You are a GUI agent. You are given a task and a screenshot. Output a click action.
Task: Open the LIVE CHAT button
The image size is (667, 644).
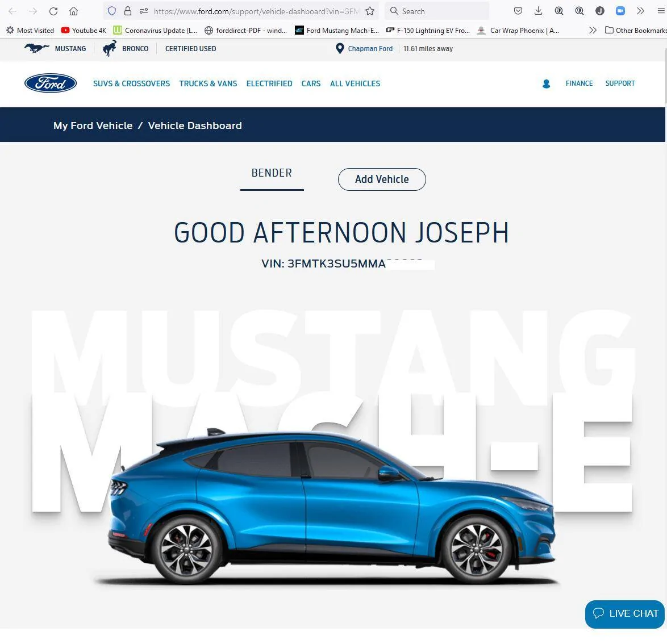624,613
